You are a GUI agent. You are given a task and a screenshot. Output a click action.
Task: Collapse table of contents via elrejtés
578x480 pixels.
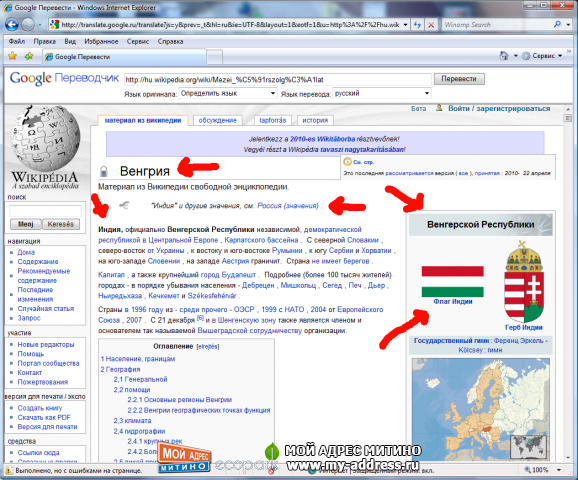coord(208,347)
